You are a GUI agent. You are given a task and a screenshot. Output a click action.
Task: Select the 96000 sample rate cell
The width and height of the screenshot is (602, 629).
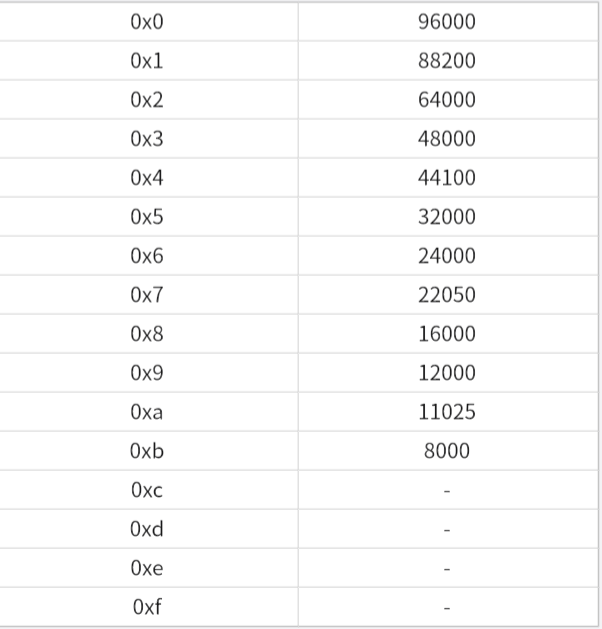pyautogui.click(x=446, y=22)
